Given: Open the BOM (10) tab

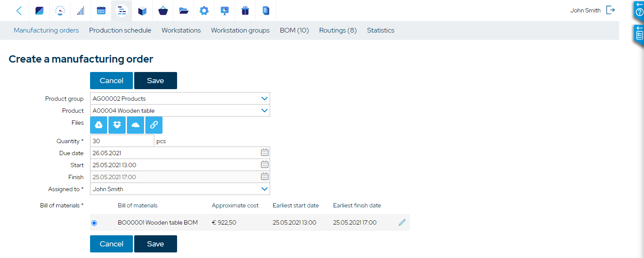Looking at the screenshot, I should click(x=294, y=30).
